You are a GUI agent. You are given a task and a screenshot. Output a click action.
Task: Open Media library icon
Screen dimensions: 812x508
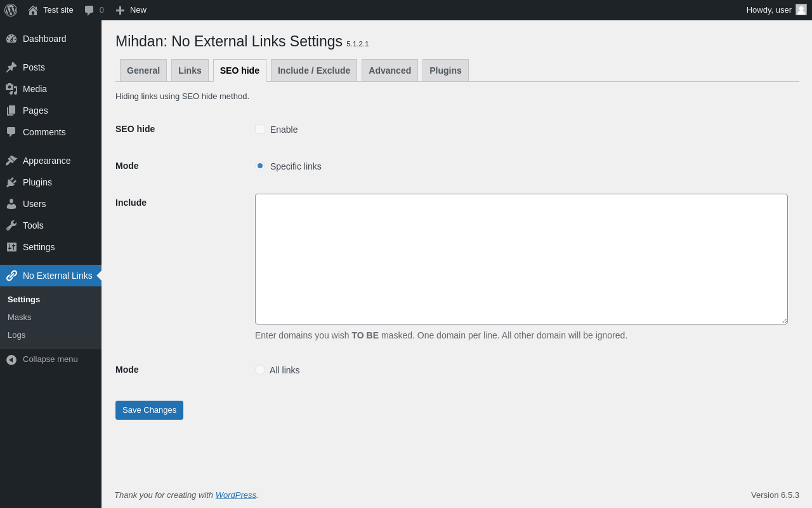click(11, 89)
